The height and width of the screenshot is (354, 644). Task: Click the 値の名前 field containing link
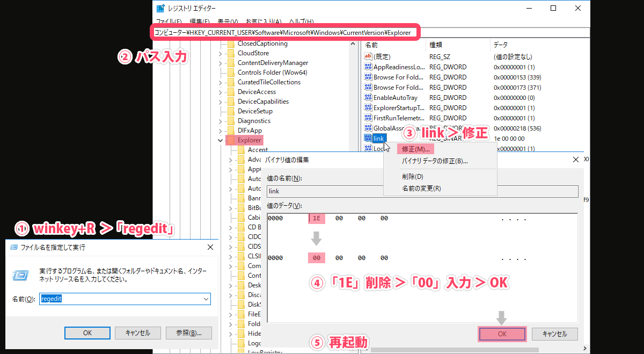(x=422, y=191)
